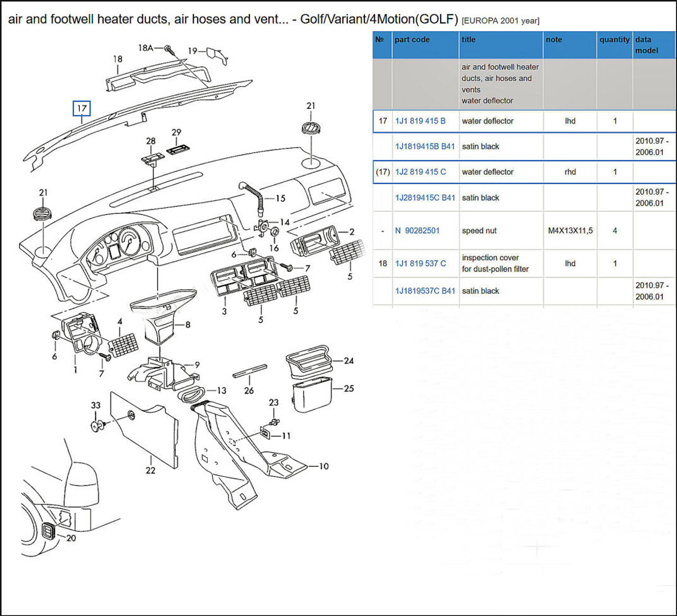This screenshot has height=616, width=677.
Task: Select callout 13 in the diagram
Action: pyautogui.click(x=221, y=391)
